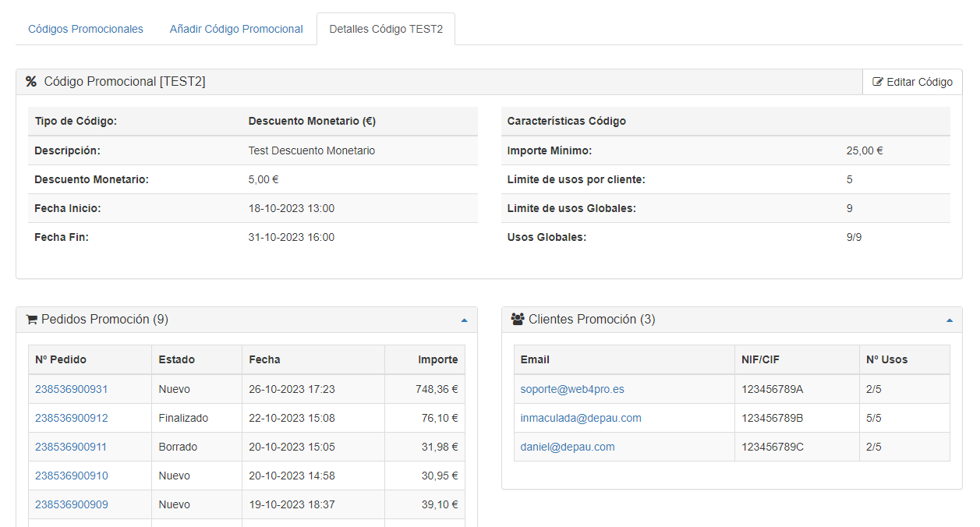Collapse the Clientes Promoción panel
This screenshot has height=527, width=980.
pos(949,320)
